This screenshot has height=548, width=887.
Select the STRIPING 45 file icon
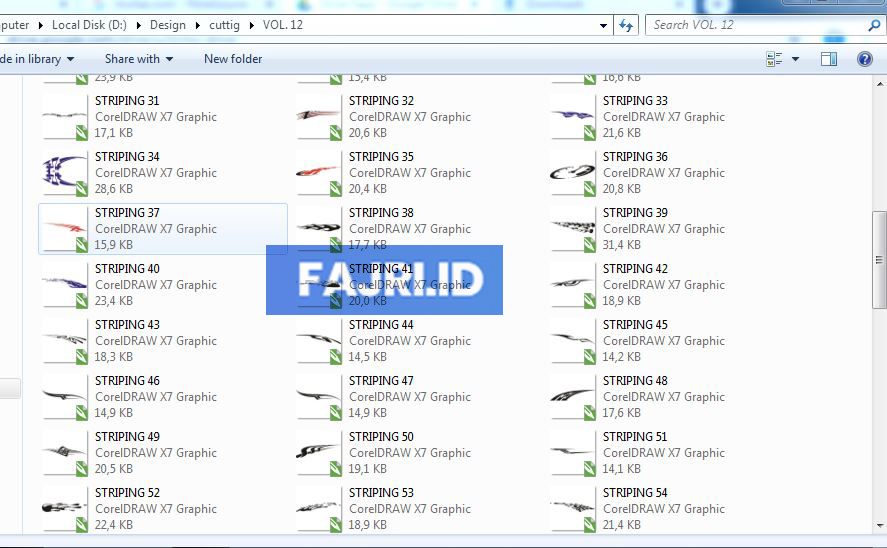click(x=573, y=341)
